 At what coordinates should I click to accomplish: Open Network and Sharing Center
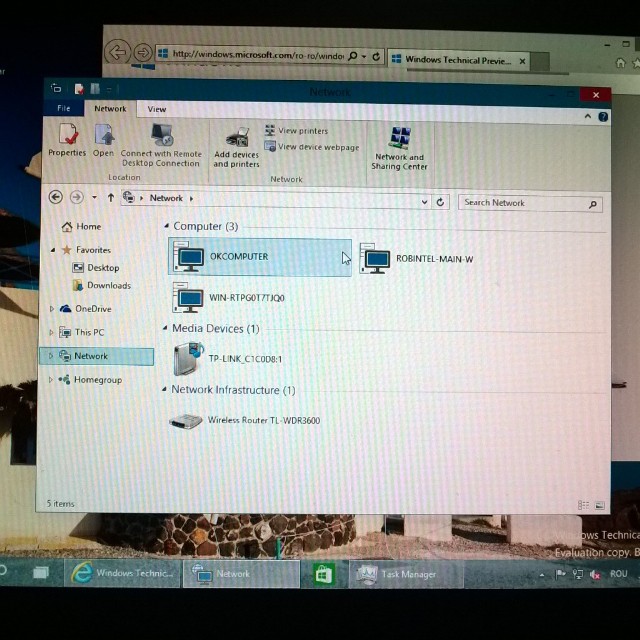400,149
